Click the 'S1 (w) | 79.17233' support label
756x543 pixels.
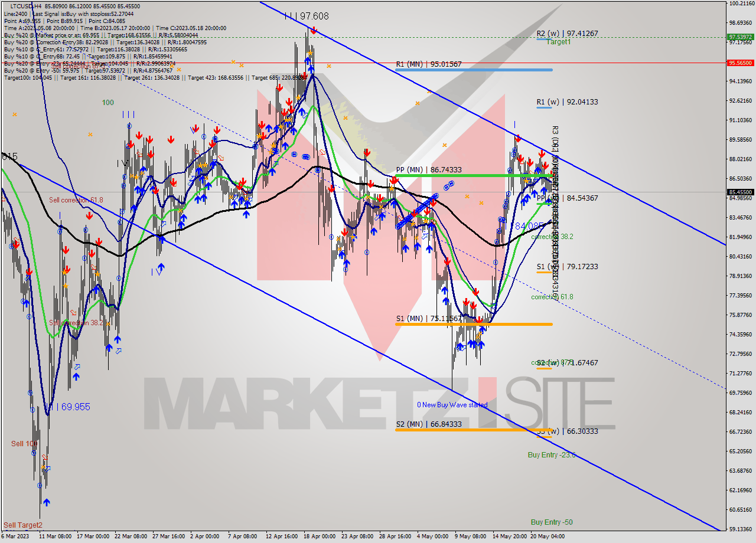click(x=567, y=267)
